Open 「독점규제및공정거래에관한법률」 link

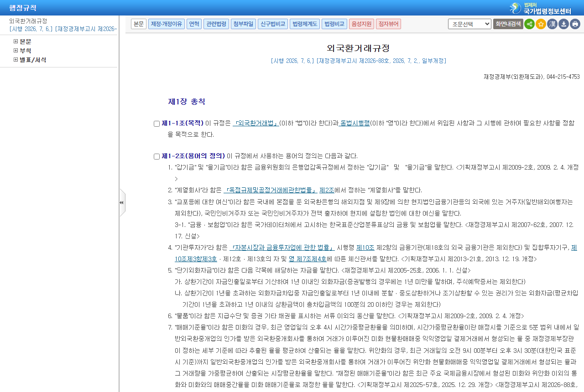tap(271, 190)
